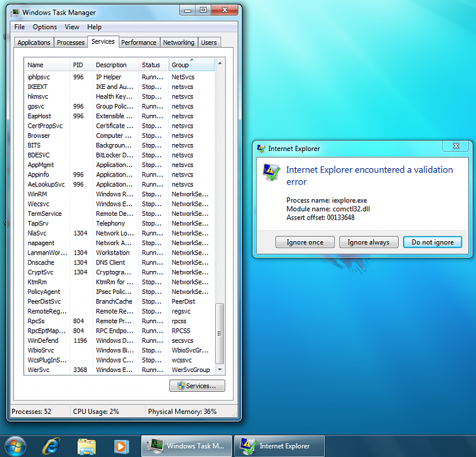Select the CryptSvc service
The image size is (476, 457).
point(119,272)
